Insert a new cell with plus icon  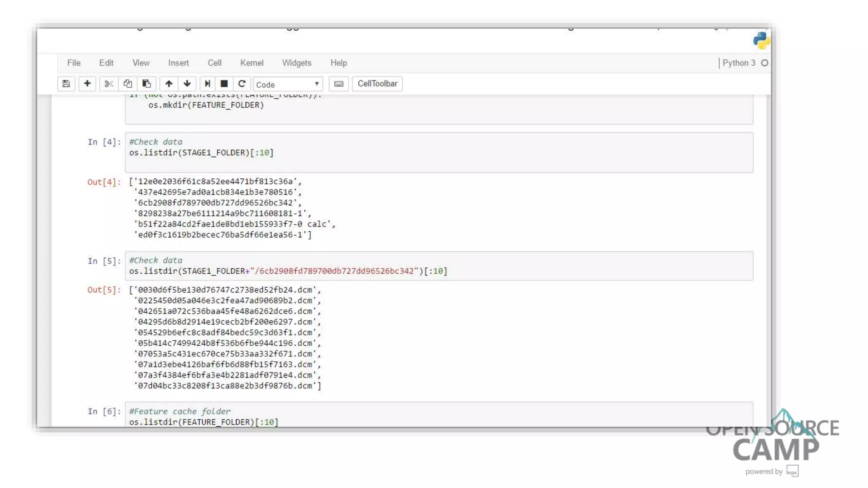click(x=87, y=84)
